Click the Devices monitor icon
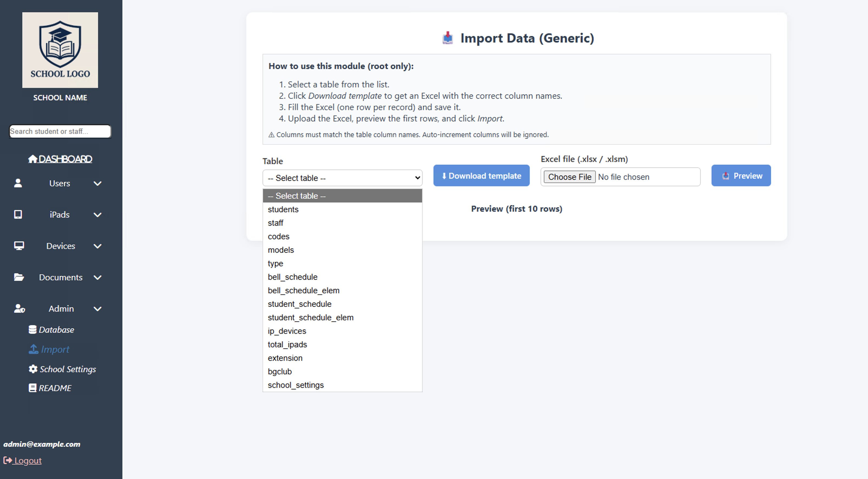868x479 pixels. click(x=19, y=246)
